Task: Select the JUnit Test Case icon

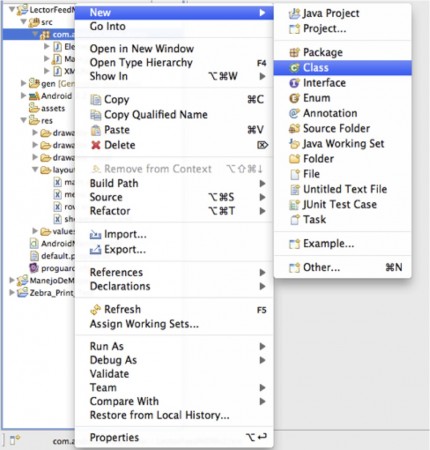Action: tap(294, 205)
